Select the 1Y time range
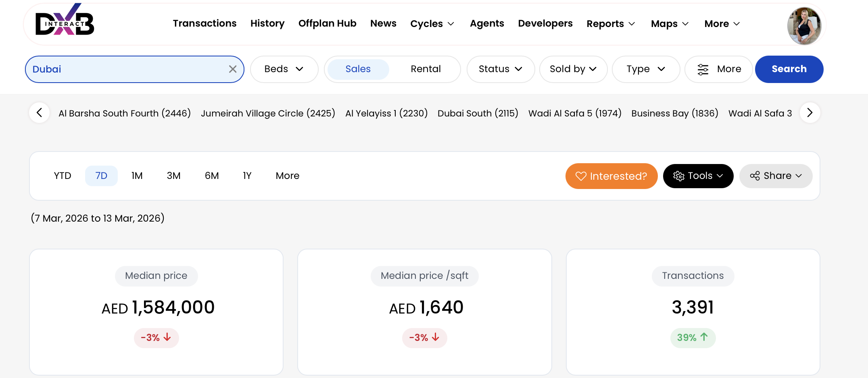Image resolution: width=868 pixels, height=378 pixels. [x=247, y=176]
